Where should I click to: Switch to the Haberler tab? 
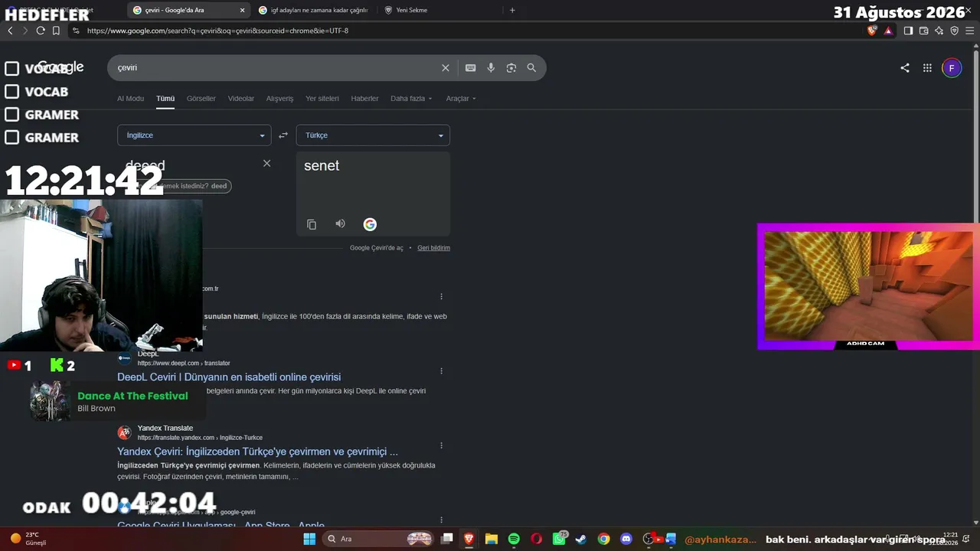[365, 99]
